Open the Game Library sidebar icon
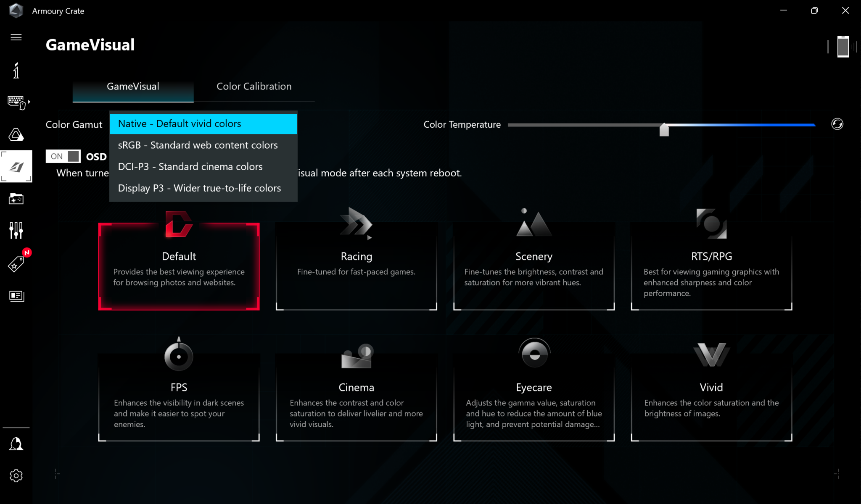Viewport: 861px width, 504px height. point(16,199)
